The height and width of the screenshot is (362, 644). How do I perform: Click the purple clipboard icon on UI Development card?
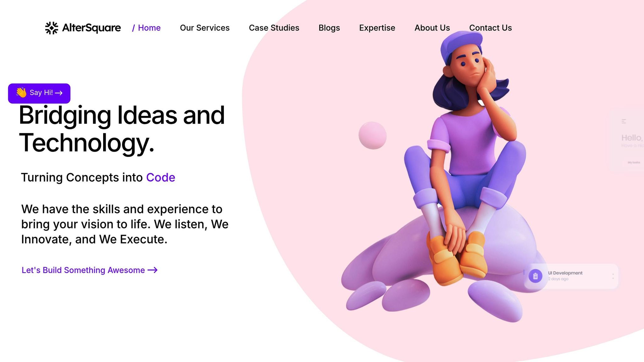pyautogui.click(x=535, y=276)
